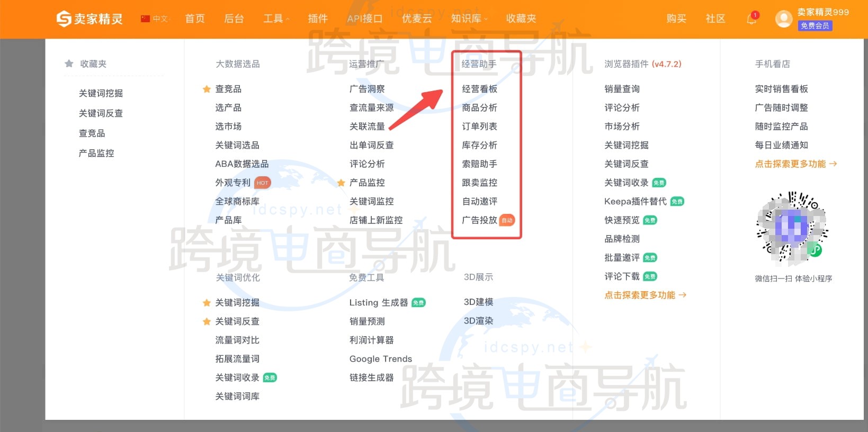Open 关键词词库 tool

[x=237, y=397]
